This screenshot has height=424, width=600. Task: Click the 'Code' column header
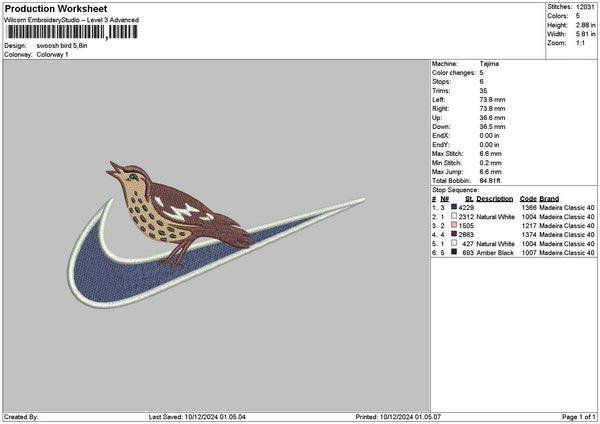(528, 199)
